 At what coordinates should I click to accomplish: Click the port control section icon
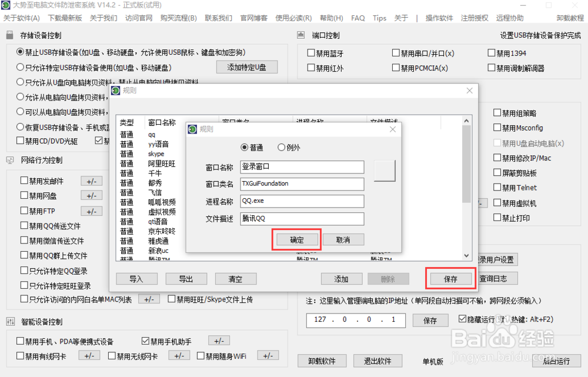[x=300, y=35]
